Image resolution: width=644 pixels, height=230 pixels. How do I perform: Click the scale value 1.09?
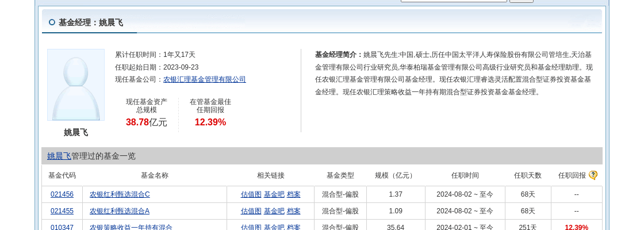[x=396, y=211]
